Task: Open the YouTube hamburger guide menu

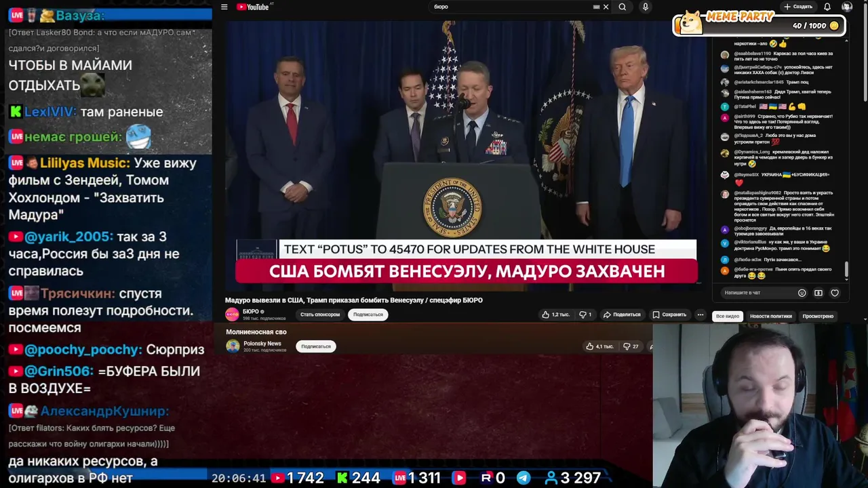Action: 224,7
